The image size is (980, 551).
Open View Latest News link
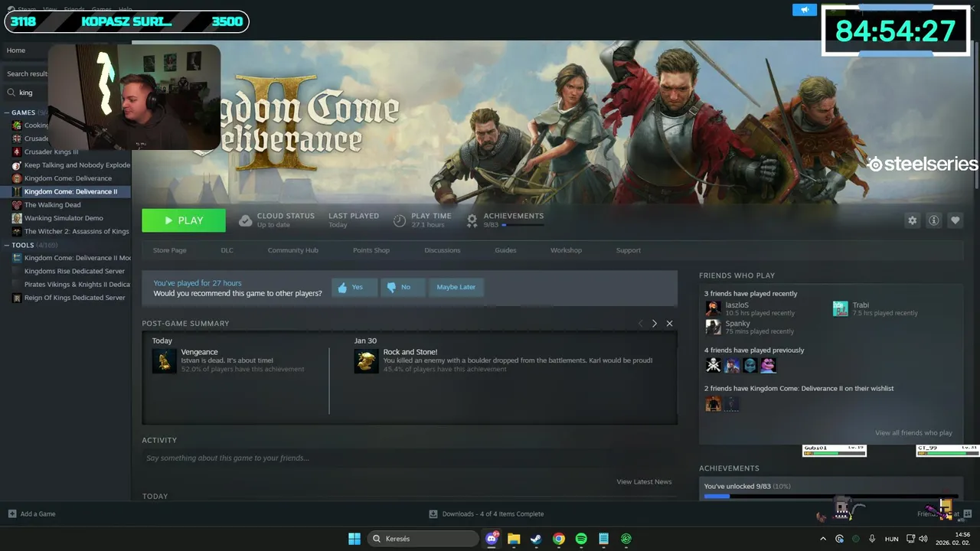pyautogui.click(x=644, y=481)
